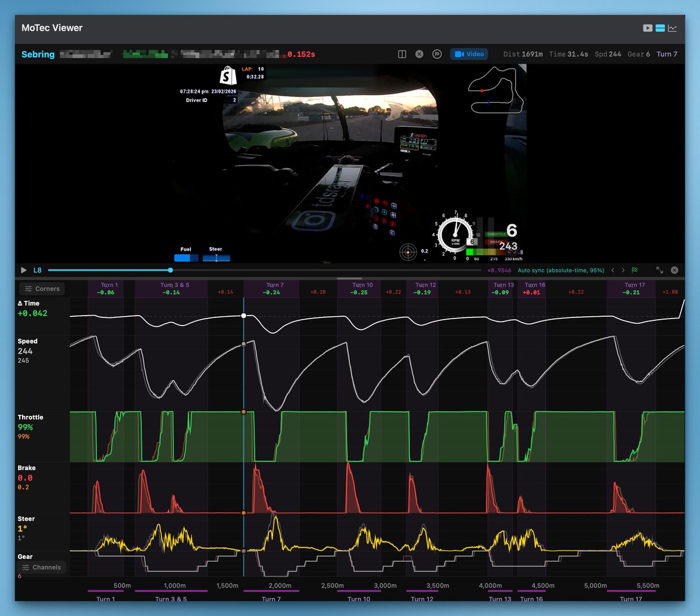This screenshot has height=616, width=700.
Task: Open the Corners options button
Action: pos(43,289)
